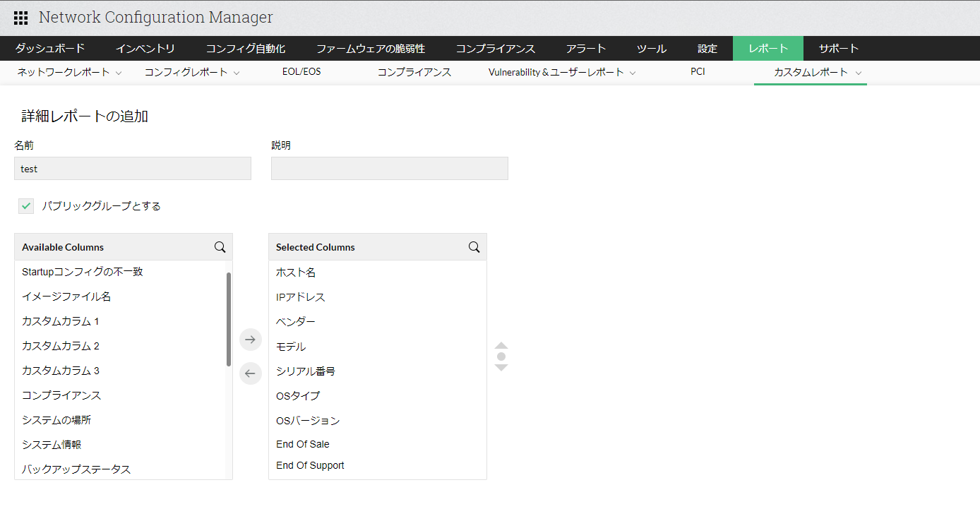This screenshot has height=509, width=980.
Task: Search within Selected Columns list
Action: pos(474,247)
